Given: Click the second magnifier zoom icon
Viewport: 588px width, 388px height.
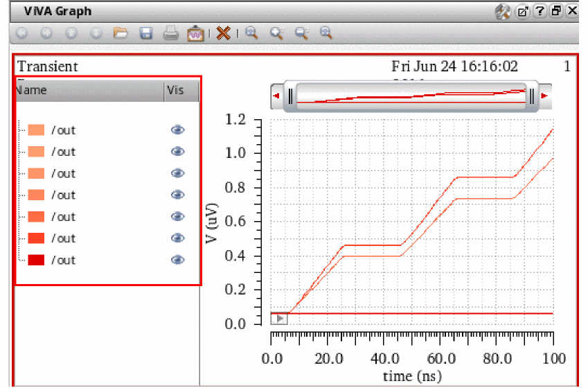Looking at the screenshot, I should 277,33.
